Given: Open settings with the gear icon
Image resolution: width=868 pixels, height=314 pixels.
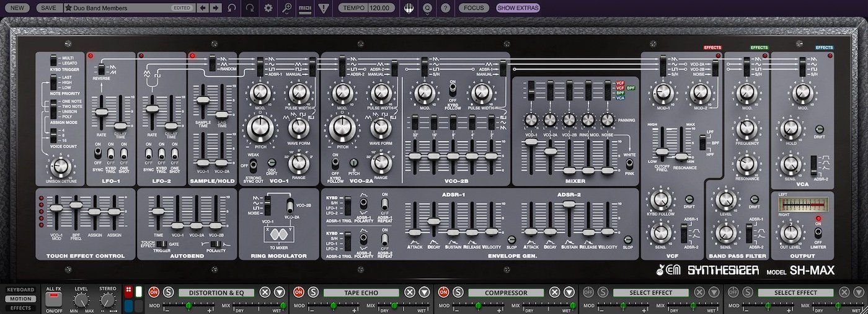Looking at the screenshot, I should point(268,8).
